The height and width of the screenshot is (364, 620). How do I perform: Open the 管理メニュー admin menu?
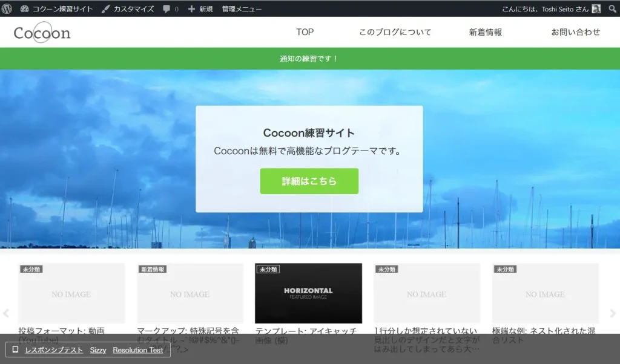[x=242, y=8]
